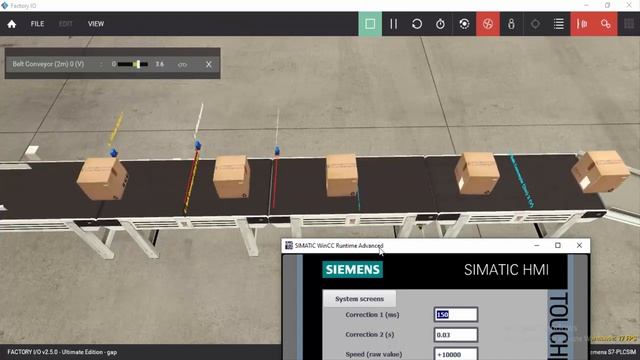Open the tag list icon in toolbar
This screenshot has height=360, width=640.
(x=559, y=24)
